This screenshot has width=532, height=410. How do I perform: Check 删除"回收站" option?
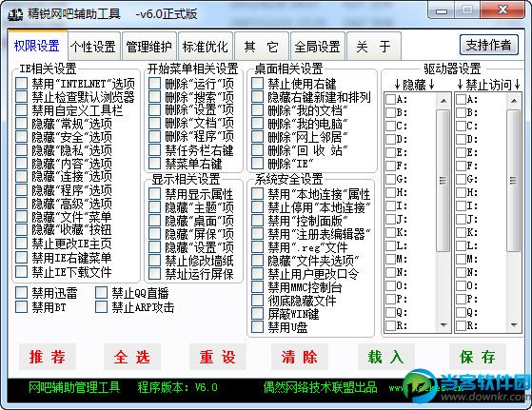tap(258, 150)
